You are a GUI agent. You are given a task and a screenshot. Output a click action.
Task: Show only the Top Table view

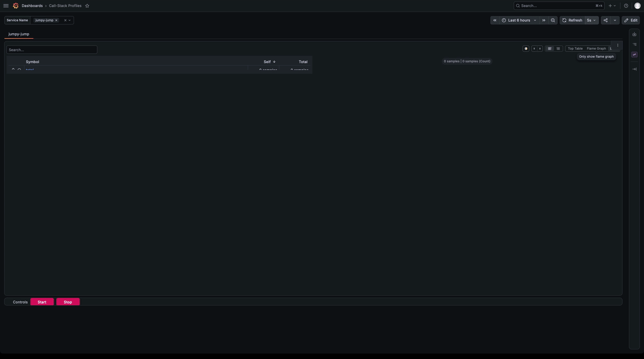575,49
